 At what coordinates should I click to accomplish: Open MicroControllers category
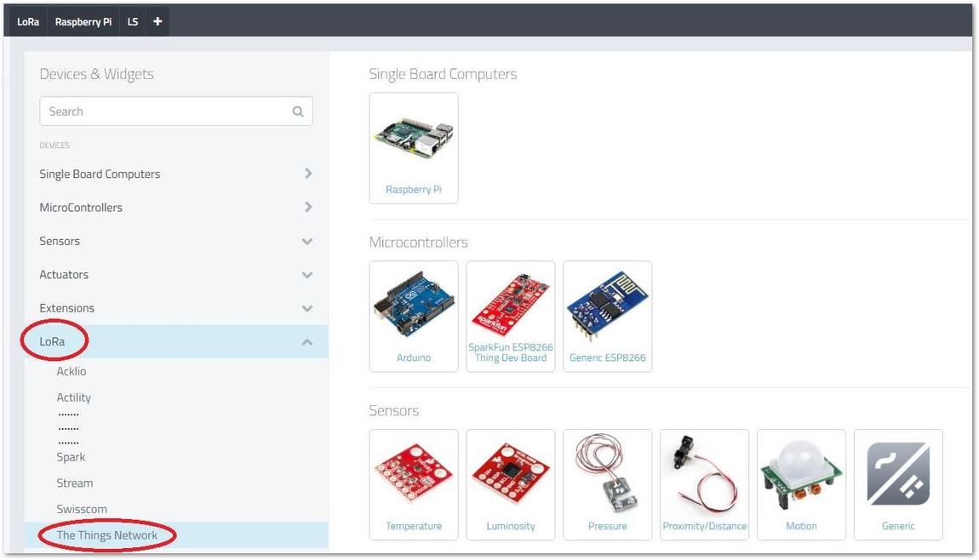(x=81, y=208)
